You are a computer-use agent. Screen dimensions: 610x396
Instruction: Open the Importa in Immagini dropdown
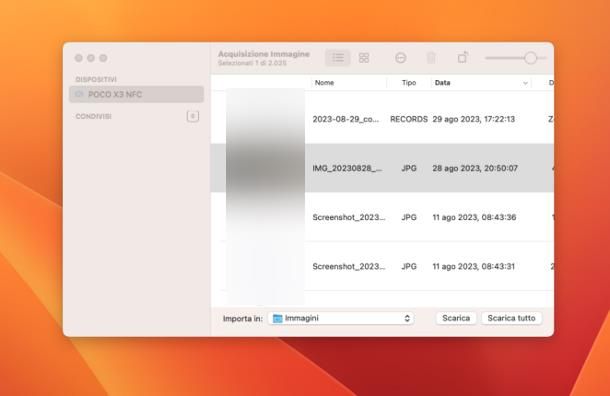[x=341, y=318]
